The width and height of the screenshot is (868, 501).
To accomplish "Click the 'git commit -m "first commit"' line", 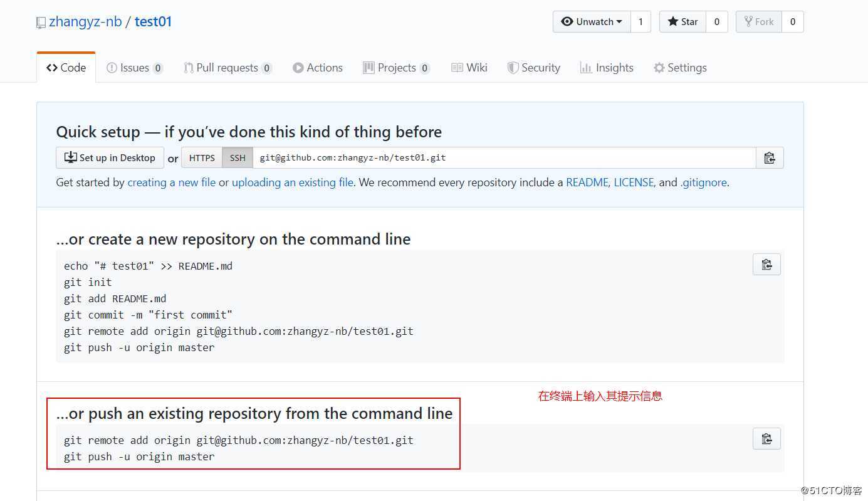I will (148, 315).
